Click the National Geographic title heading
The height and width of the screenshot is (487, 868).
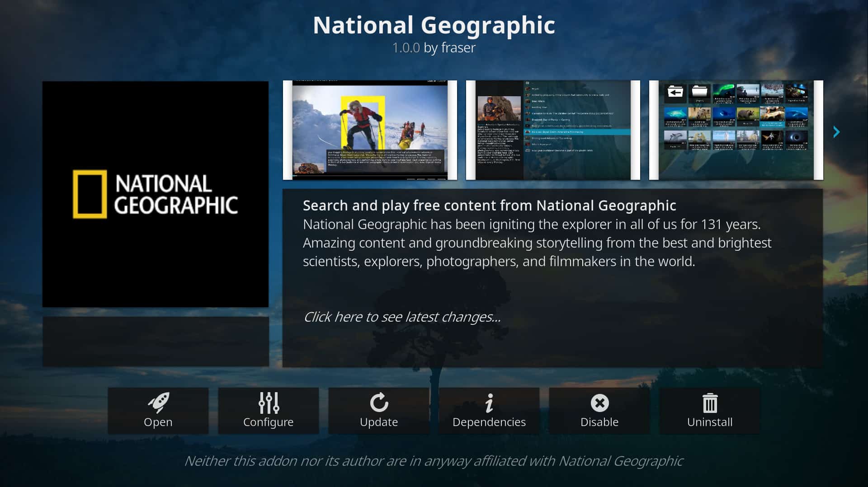(x=434, y=25)
